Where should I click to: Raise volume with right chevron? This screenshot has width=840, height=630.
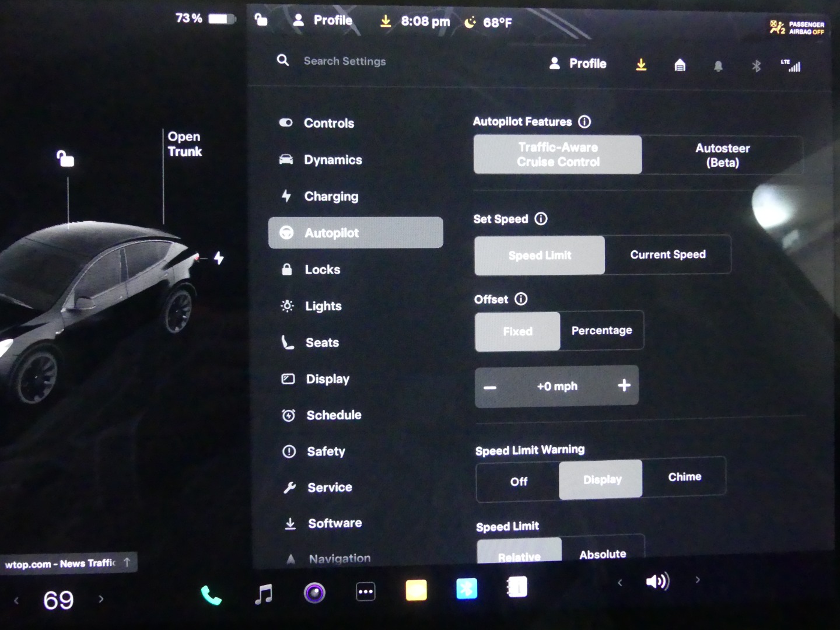(697, 580)
